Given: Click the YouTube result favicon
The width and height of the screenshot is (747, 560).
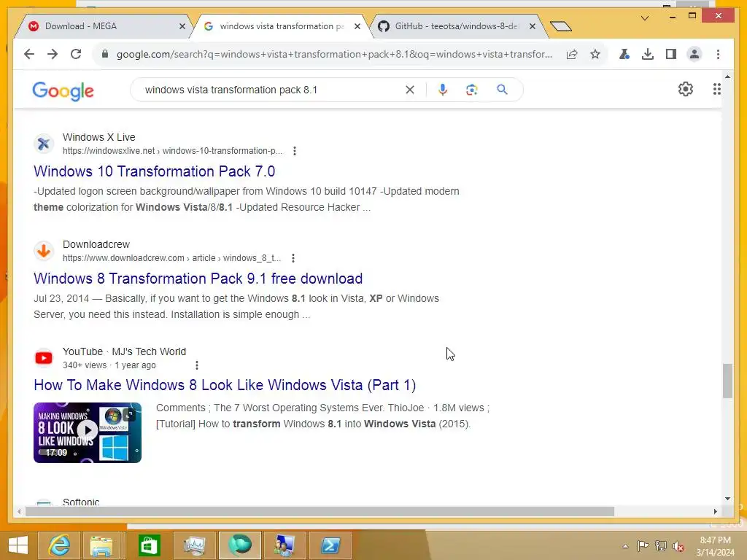Looking at the screenshot, I should point(44,357).
